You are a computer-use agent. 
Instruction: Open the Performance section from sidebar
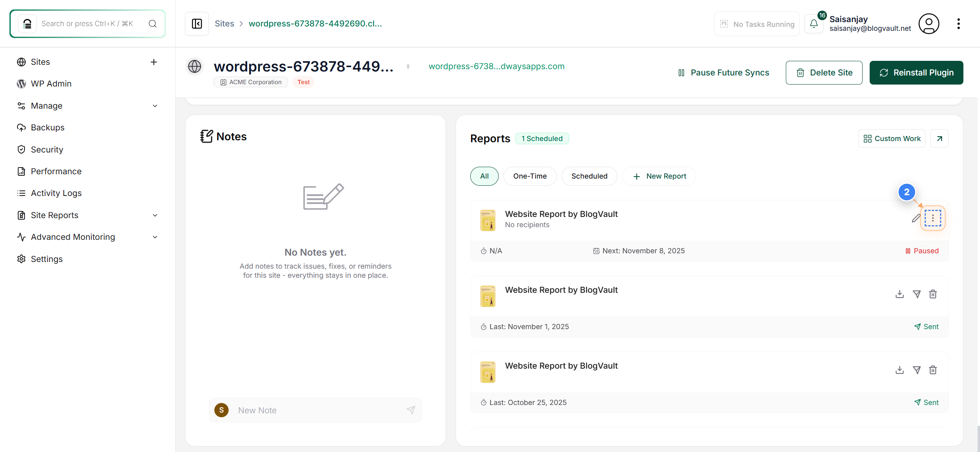(56, 171)
